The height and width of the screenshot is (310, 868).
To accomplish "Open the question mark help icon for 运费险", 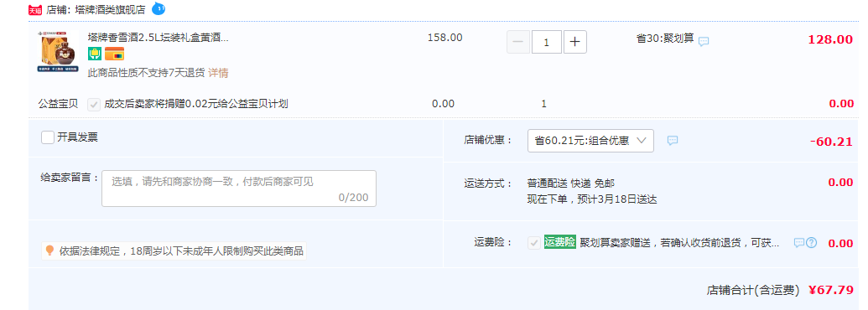I will (x=812, y=243).
